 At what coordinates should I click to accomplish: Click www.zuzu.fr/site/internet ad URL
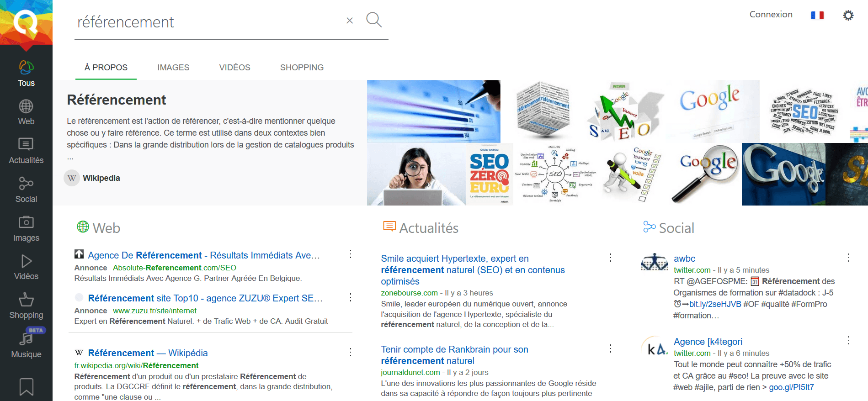click(154, 311)
